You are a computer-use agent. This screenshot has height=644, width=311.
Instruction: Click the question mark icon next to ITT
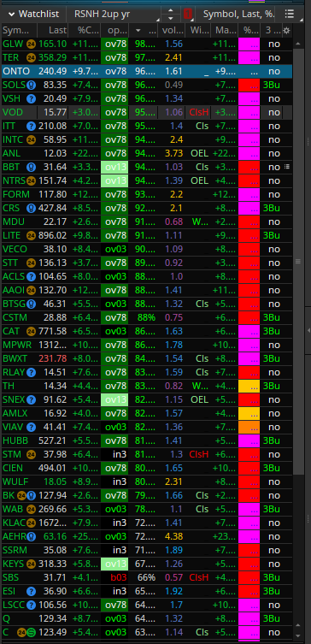click(x=31, y=126)
